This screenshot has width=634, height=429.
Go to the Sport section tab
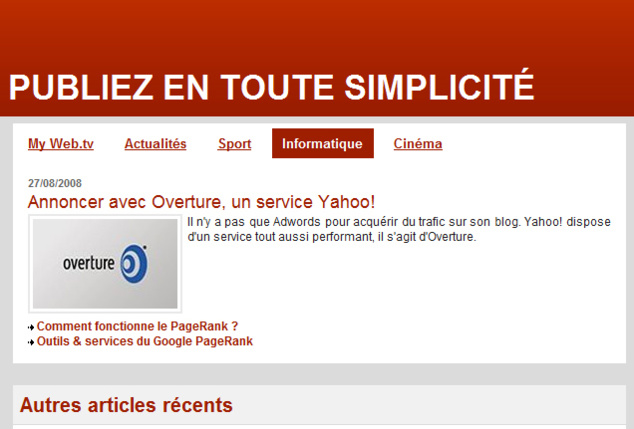234,144
